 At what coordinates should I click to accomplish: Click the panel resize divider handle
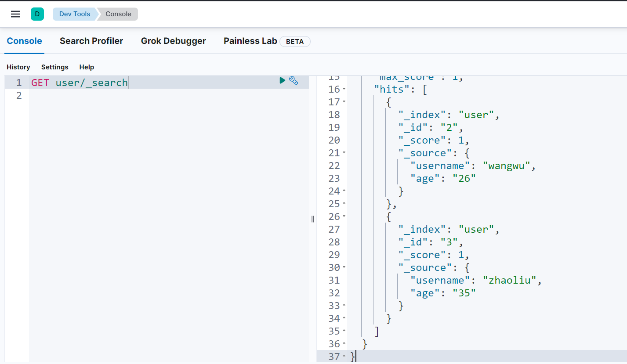coord(313,219)
